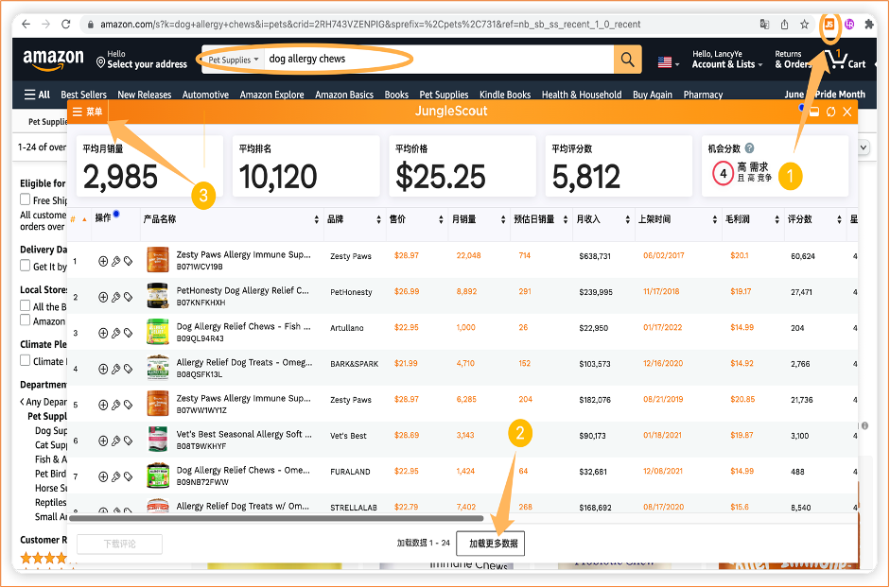Click the 下载评论 button
The image size is (890, 588).
point(119,544)
